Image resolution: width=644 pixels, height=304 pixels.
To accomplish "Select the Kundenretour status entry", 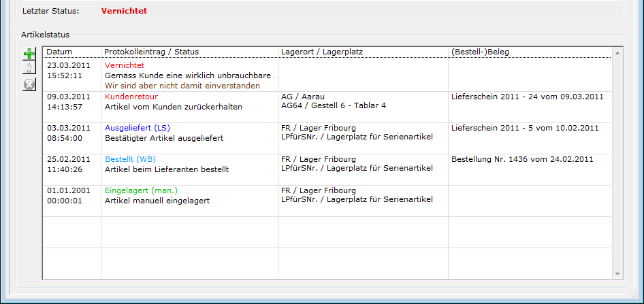I will coord(131,97).
